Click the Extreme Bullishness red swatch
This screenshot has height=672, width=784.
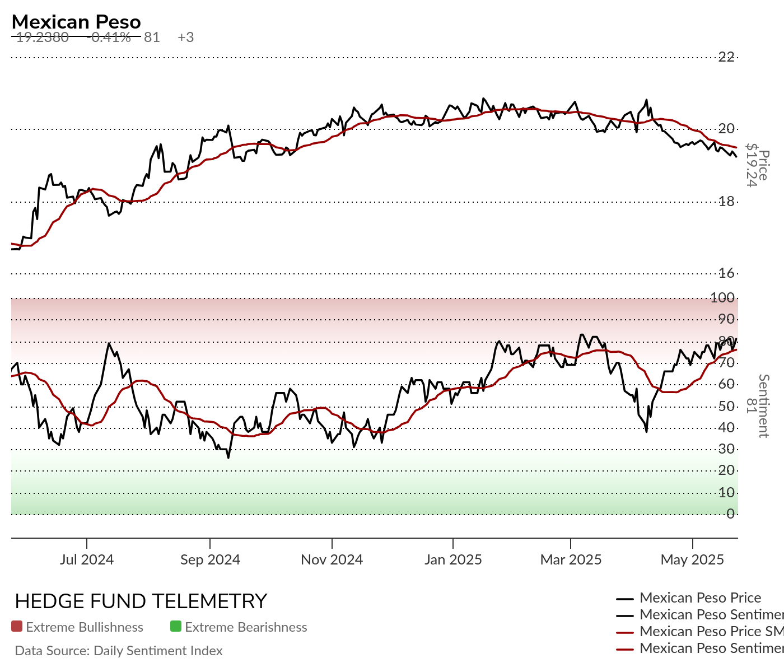(x=17, y=626)
